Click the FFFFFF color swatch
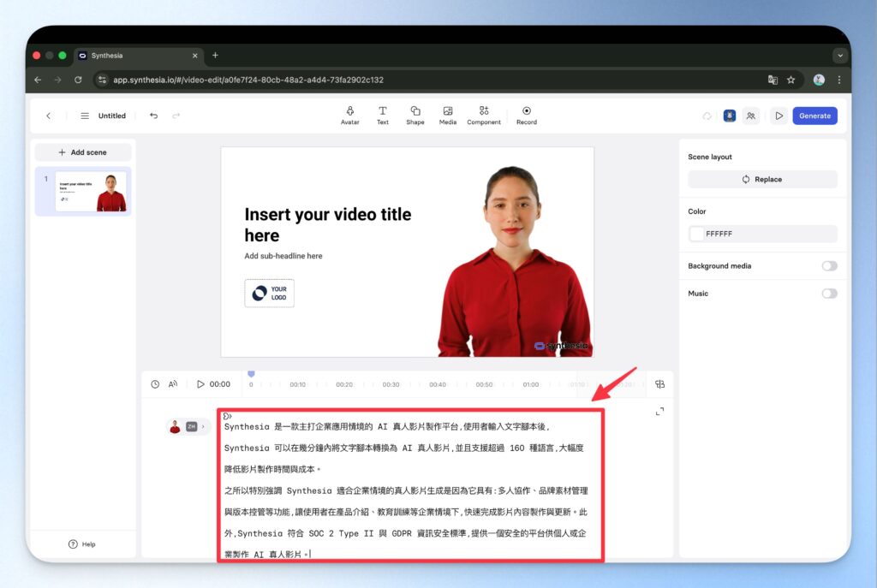Image resolution: width=877 pixels, height=588 pixels. (x=697, y=234)
